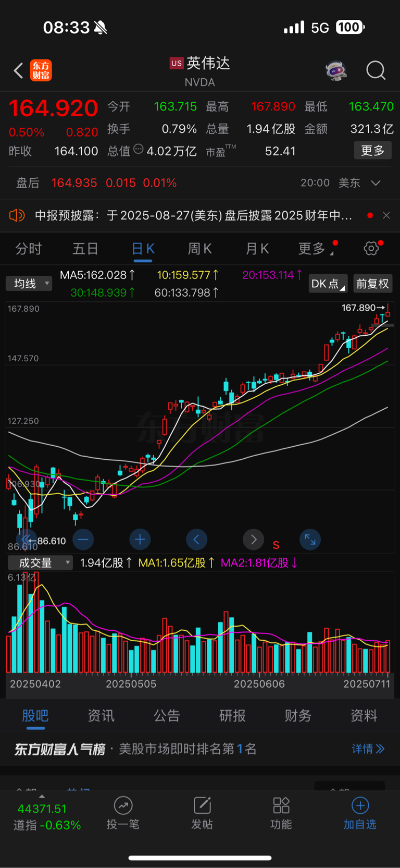Open the 成交量 indicator dropdown
Image resolution: width=400 pixels, height=868 pixels.
[x=40, y=563]
